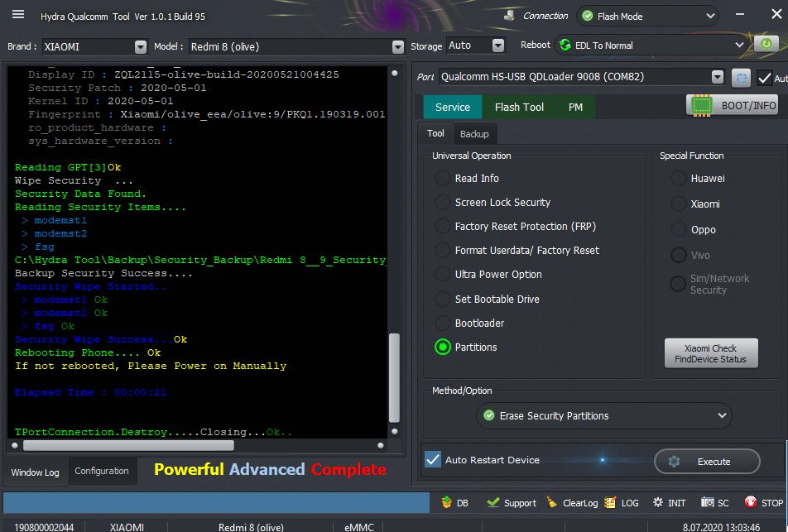Click the Execute button
Screen dimensions: 788x532
point(707,461)
